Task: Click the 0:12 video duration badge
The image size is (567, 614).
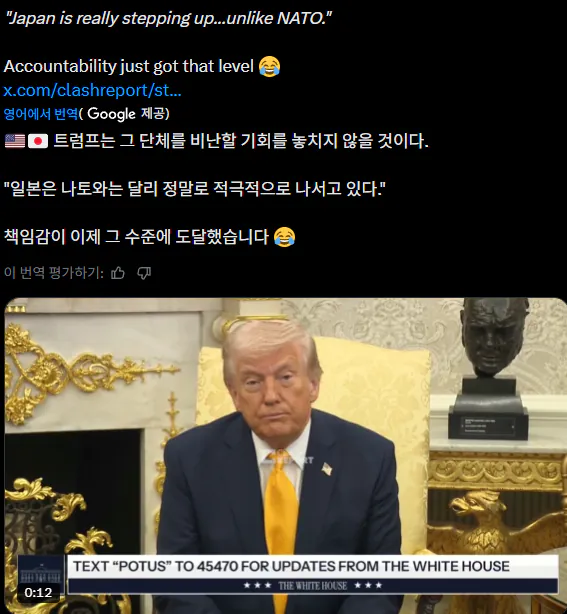Action: [x=38, y=592]
